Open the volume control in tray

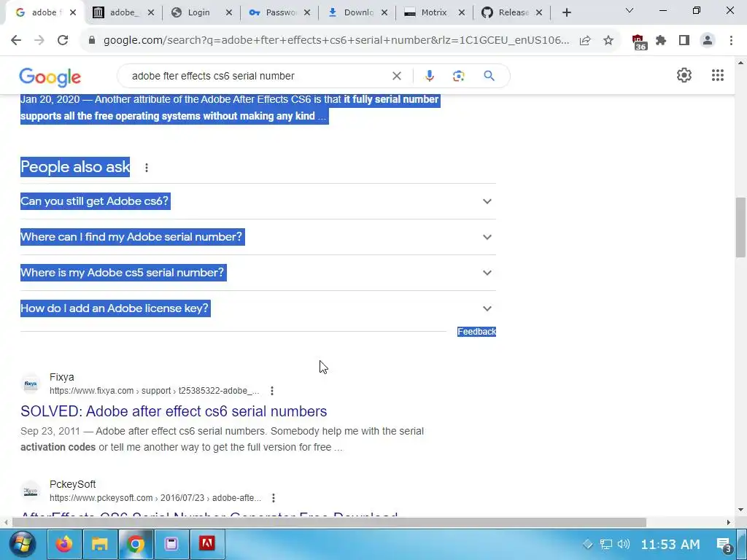tap(623, 544)
